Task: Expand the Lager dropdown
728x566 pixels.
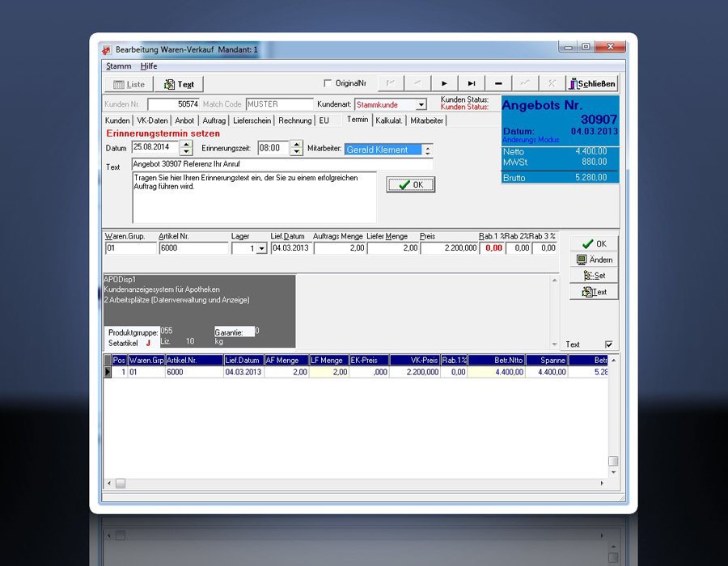Action: coord(261,249)
